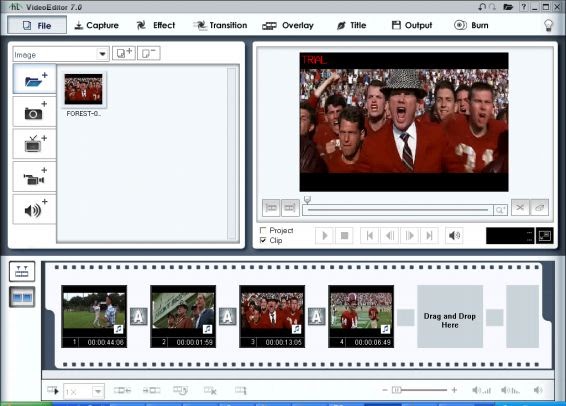Select storyboard clip 1 (00:00:44:06)
The height and width of the screenshot is (406, 566).
pyautogui.click(x=94, y=316)
